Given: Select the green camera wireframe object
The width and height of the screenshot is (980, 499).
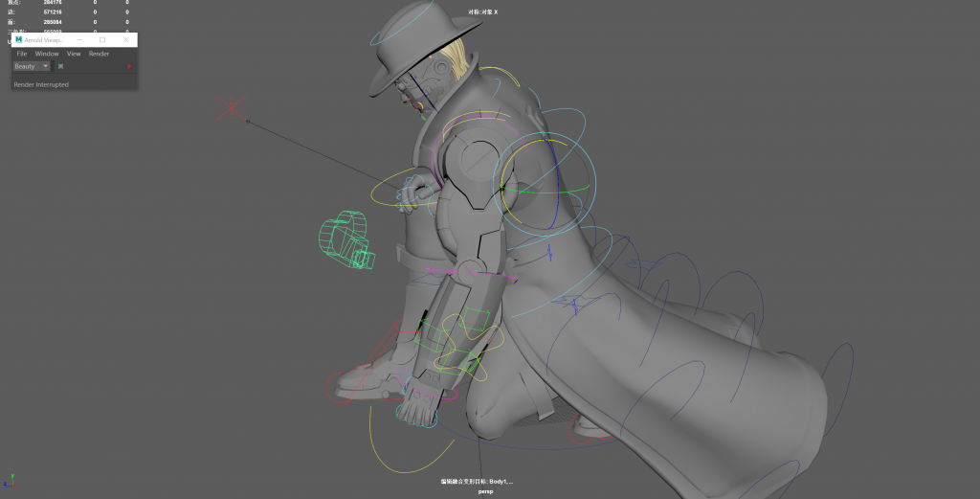Looking at the screenshot, I should [x=346, y=240].
